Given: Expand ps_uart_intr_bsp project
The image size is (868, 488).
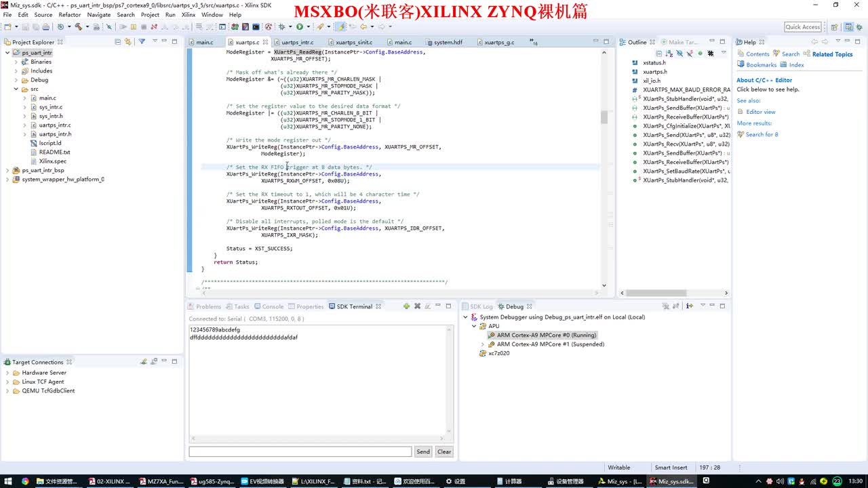Looking at the screenshot, I should point(7,170).
